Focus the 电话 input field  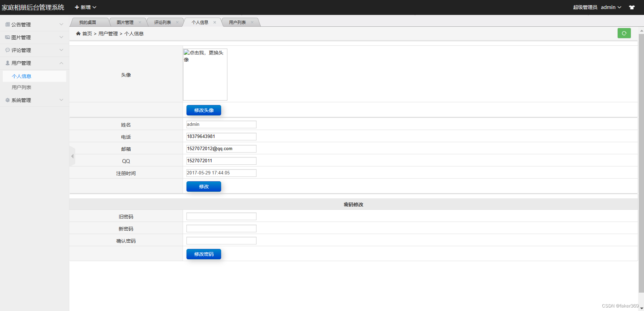click(x=221, y=137)
